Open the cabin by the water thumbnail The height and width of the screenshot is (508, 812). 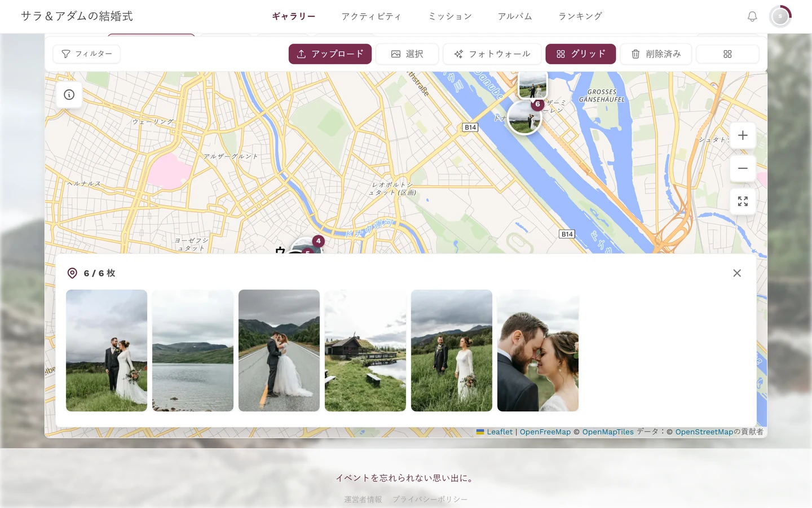coord(365,351)
